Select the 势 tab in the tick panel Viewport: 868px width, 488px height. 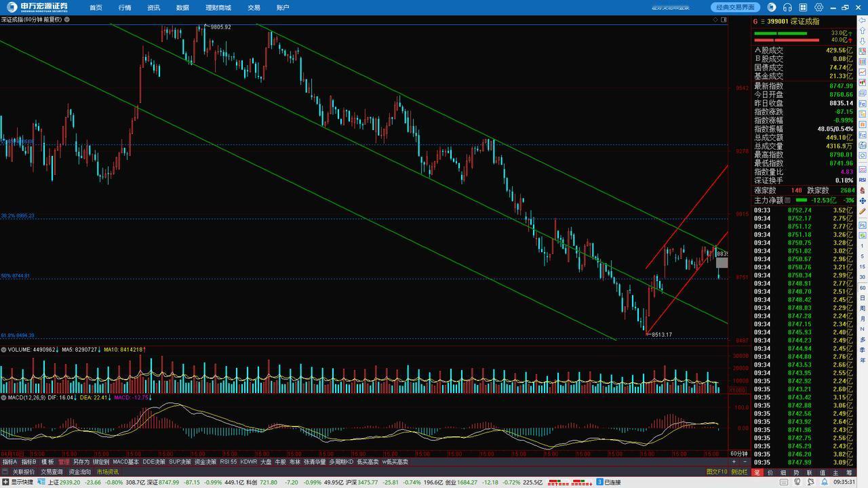797,472
